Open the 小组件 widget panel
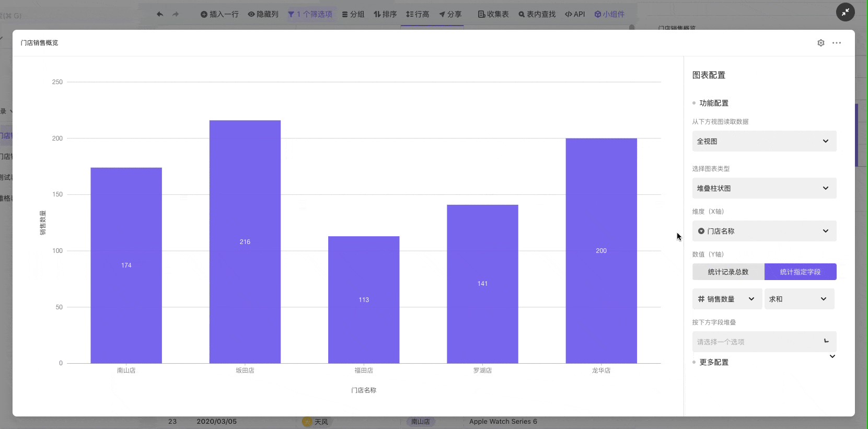Screen dimensions: 868x429 609,14
